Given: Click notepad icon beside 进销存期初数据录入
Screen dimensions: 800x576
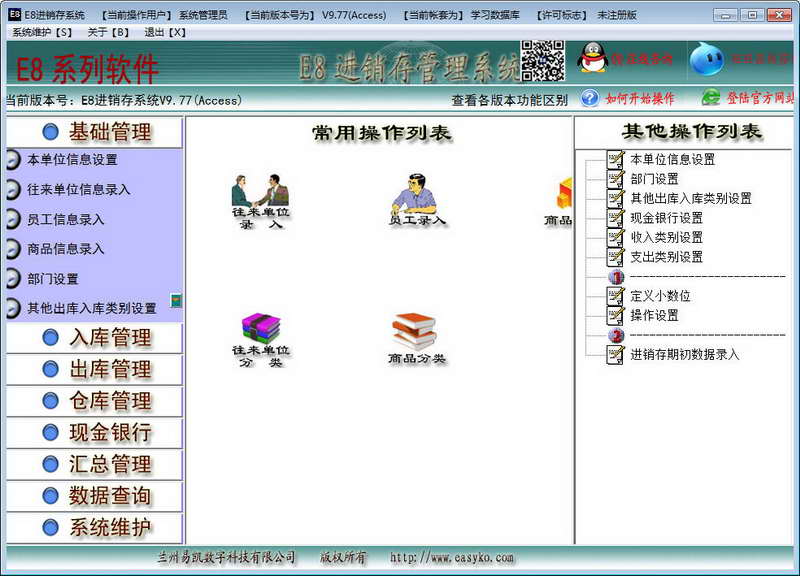Looking at the screenshot, I should [615, 355].
